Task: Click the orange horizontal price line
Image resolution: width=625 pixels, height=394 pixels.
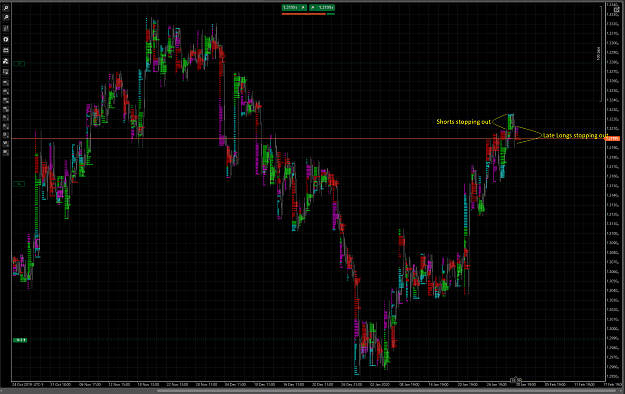Action: click(307, 139)
